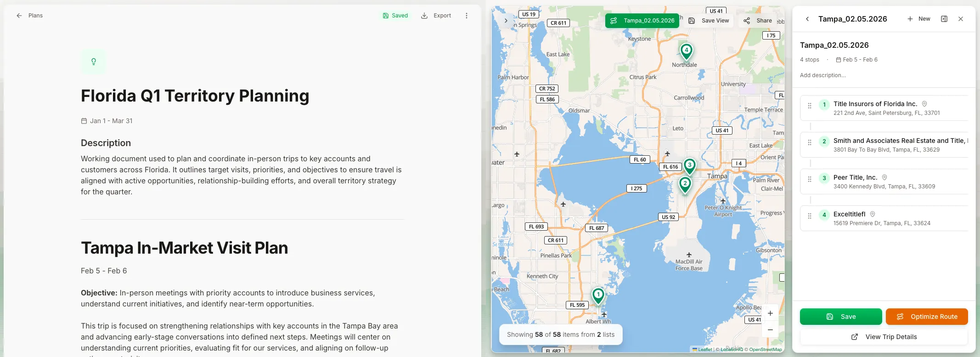Screen dimensions: 980x357
Task: Grab drag handle for Peer Title stop
Action: point(810,179)
